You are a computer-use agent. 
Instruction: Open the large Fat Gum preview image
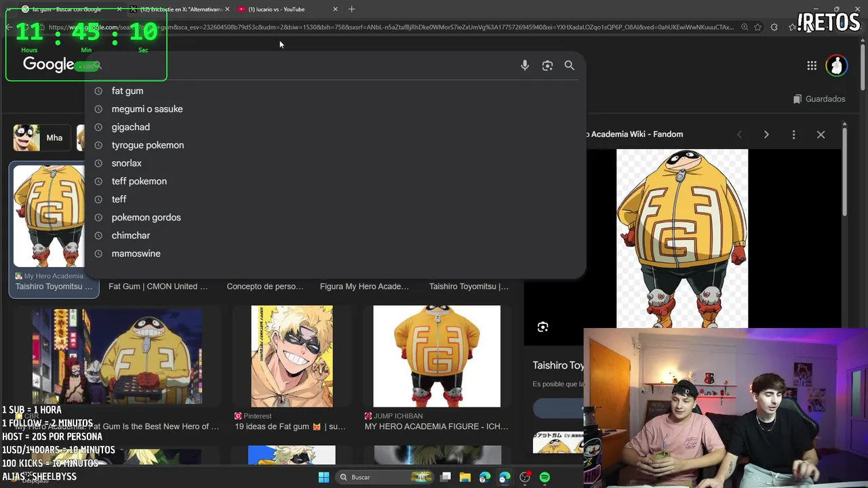click(682, 239)
